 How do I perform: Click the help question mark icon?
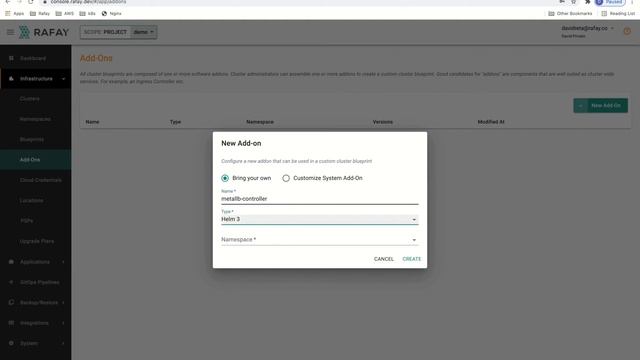(x=627, y=31)
